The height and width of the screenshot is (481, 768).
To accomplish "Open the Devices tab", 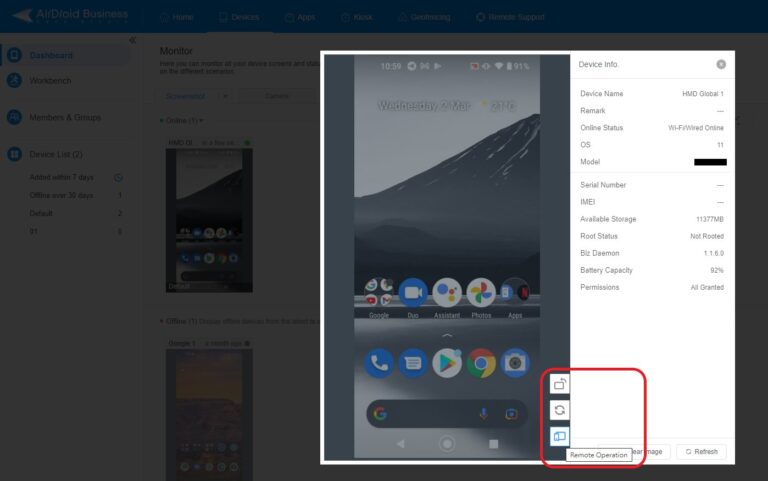I will pyautogui.click(x=239, y=17).
